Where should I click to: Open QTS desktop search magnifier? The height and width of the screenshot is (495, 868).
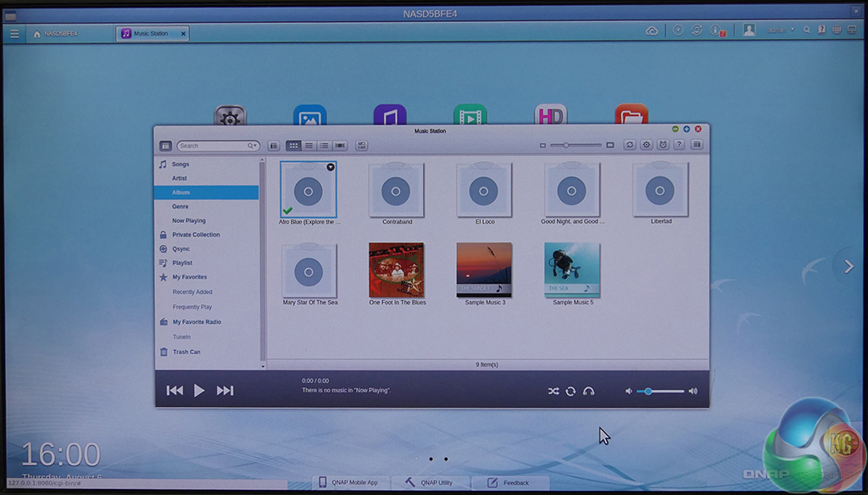(807, 30)
